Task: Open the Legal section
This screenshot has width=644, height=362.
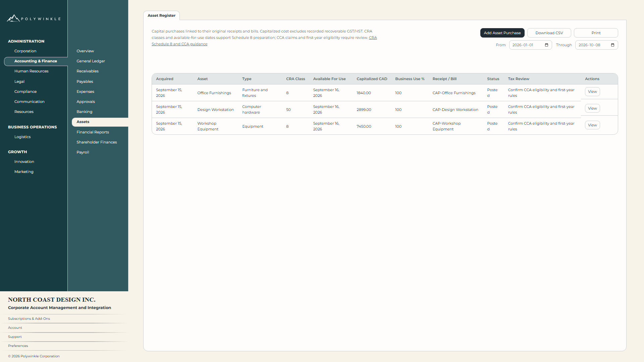Action: [x=19, y=81]
